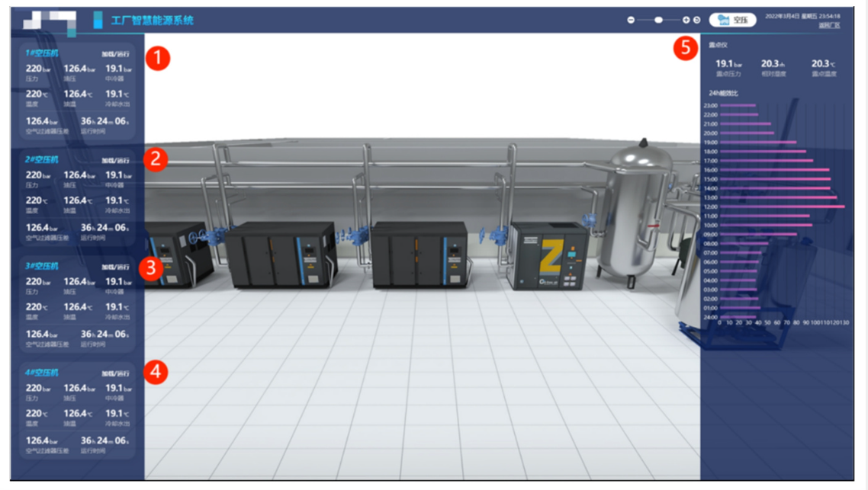Click 19.1 bar 中冷器 value in 1#空压机 card
868x490 pixels.
[118, 69]
